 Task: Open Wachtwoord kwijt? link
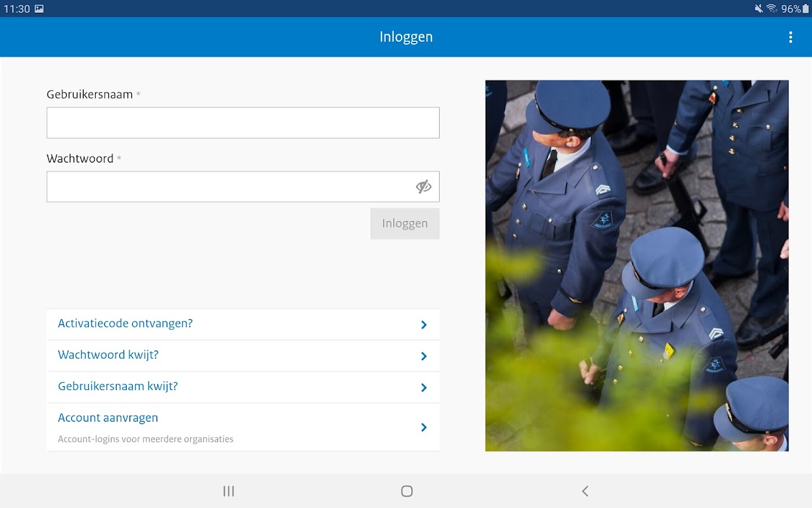pos(243,356)
